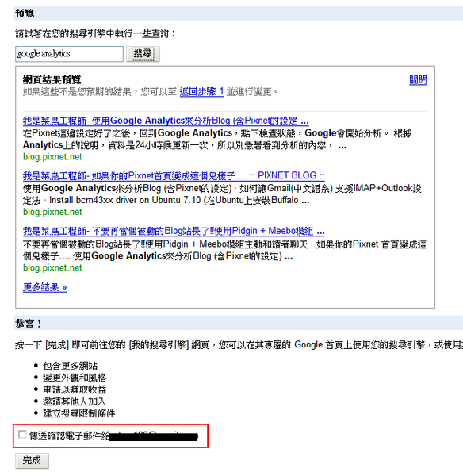The image size is (463, 476).
Task: Click bullet item 申請以賺取收益
Action: pyautogui.click(x=75, y=390)
